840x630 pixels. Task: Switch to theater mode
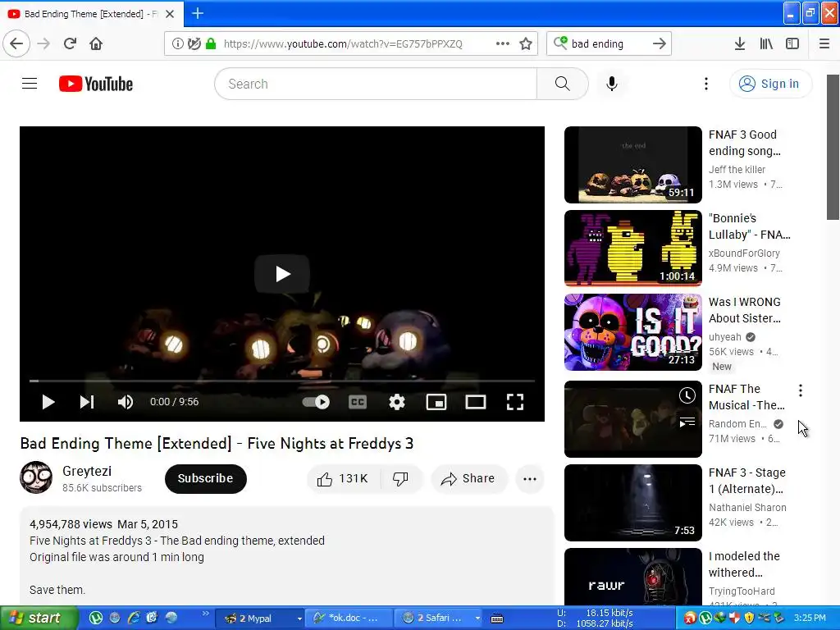click(476, 402)
